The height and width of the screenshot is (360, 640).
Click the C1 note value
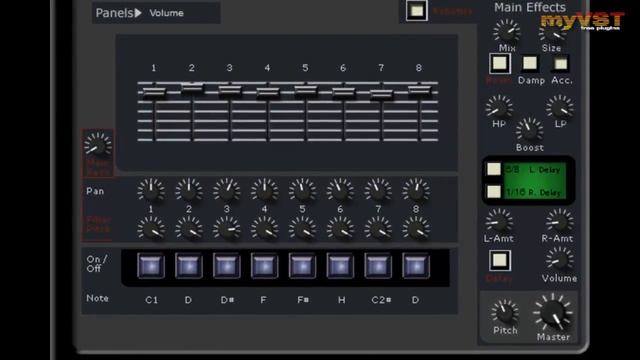(x=151, y=300)
